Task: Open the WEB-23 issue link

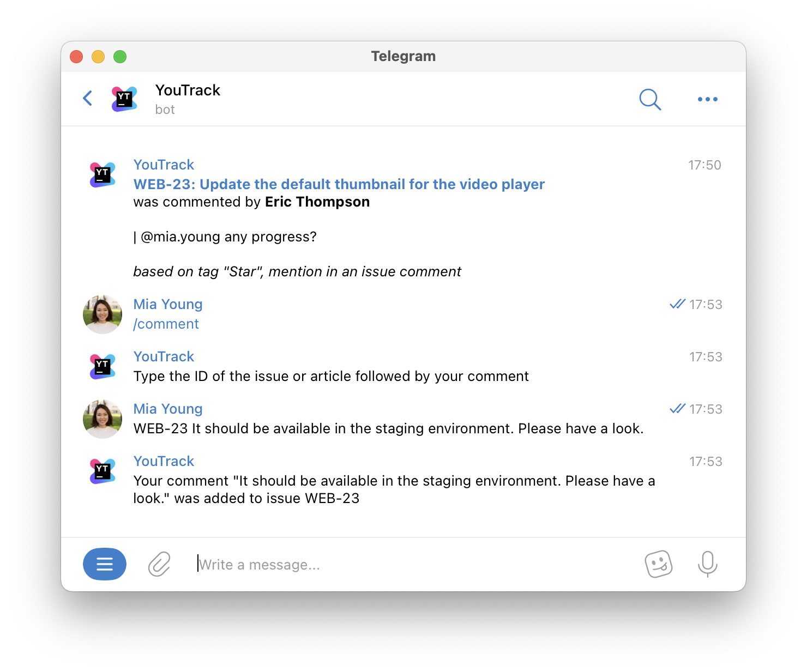Action: point(338,184)
